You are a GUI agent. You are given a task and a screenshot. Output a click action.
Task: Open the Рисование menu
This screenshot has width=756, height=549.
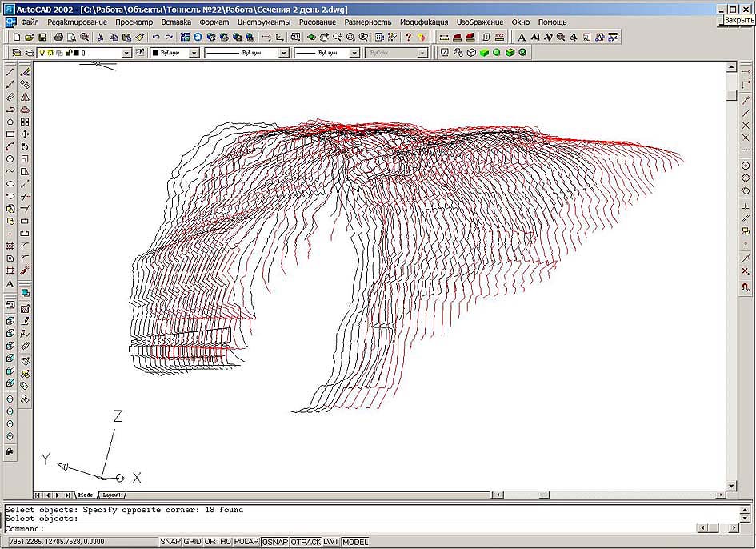(x=318, y=22)
